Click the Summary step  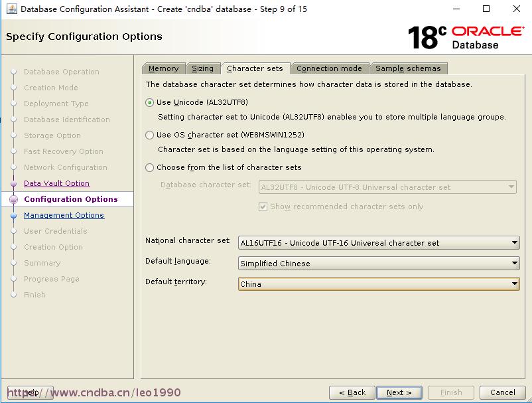(x=42, y=263)
